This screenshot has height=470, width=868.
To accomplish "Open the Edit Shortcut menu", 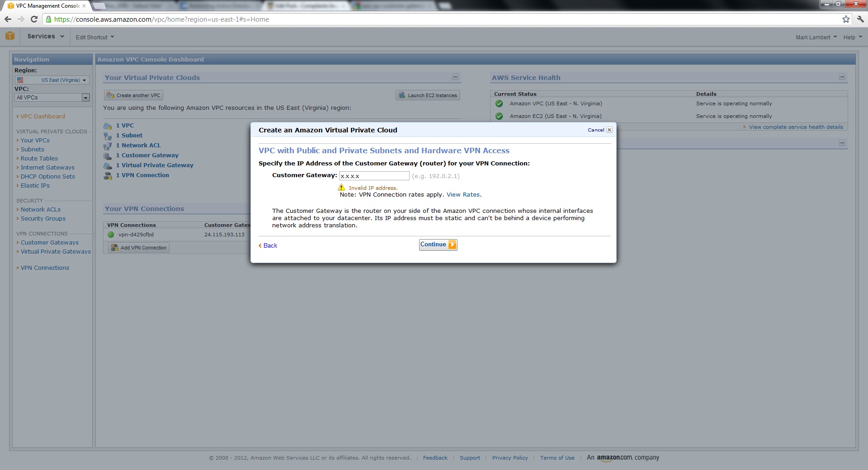I will tap(94, 37).
